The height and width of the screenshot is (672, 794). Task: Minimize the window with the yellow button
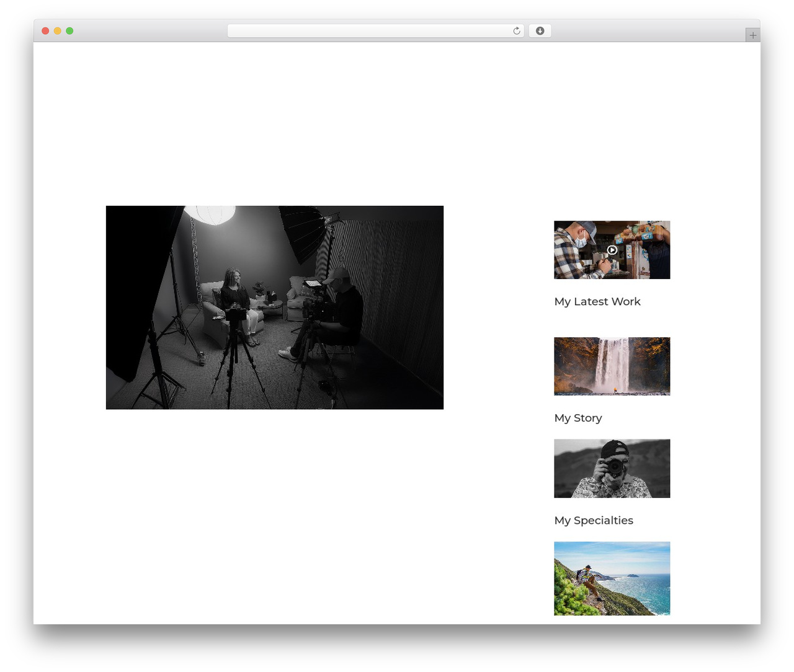click(x=58, y=31)
